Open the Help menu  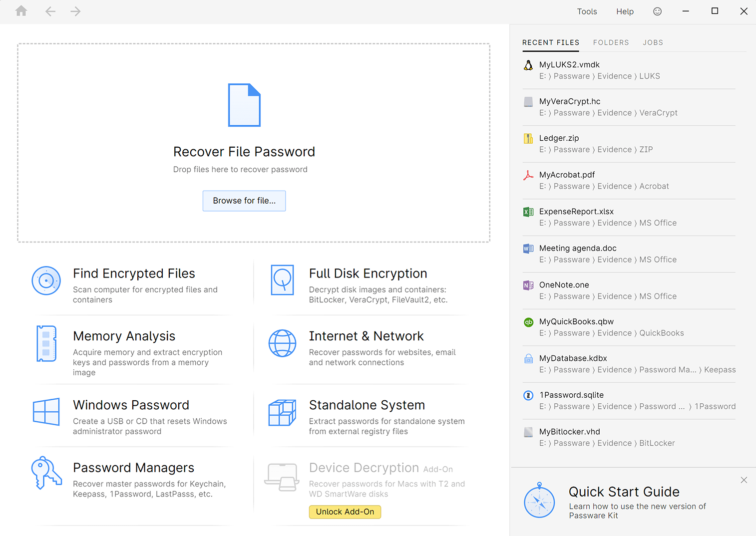pos(625,11)
